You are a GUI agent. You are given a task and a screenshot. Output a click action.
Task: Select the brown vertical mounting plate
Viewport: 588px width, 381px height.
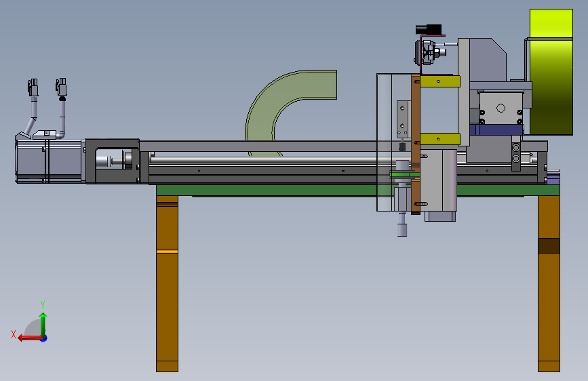(416, 144)
